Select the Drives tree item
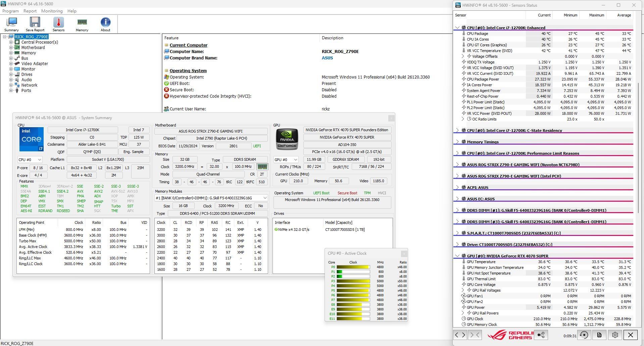The image size is (644, 346). click(x=27, y=75)
